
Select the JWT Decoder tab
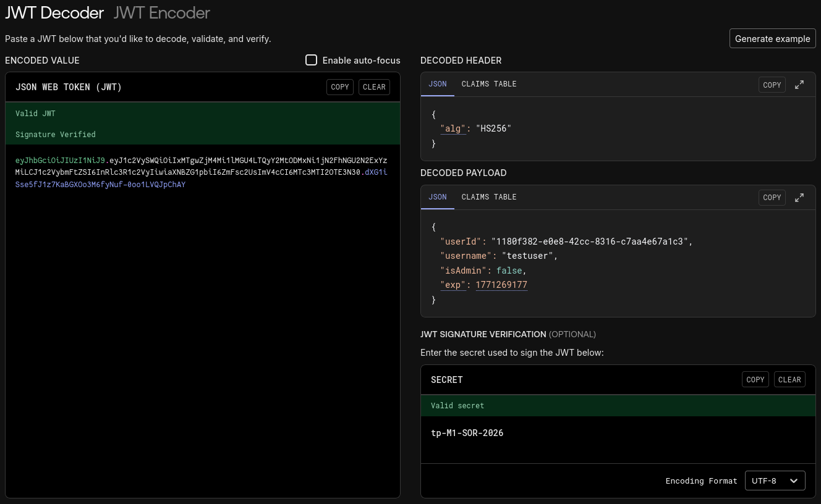click(54, 12)
